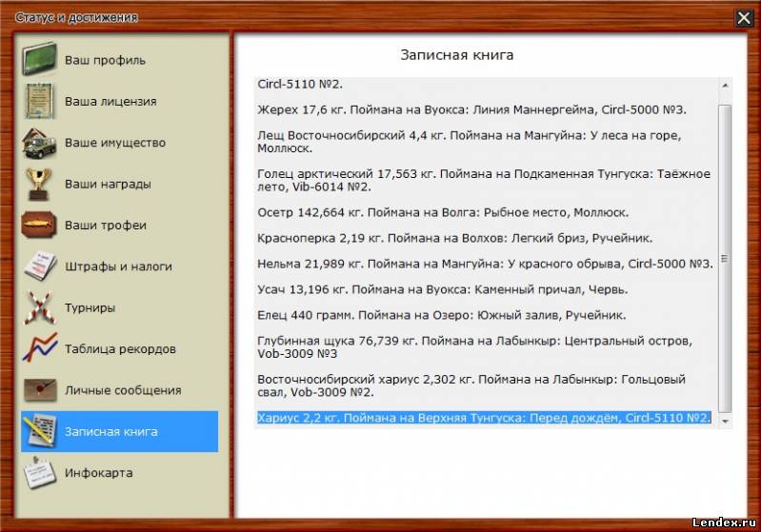Click the golden trophy cup awards icon
Image resolution: width=761 pixels, height=532 pixels.
(x=41, y=184)
